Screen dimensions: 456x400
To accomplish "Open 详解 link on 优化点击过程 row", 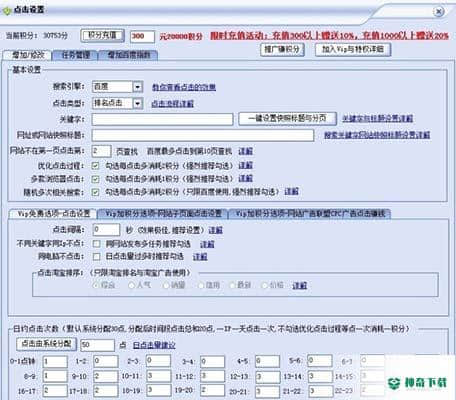I will coord(245,165).
